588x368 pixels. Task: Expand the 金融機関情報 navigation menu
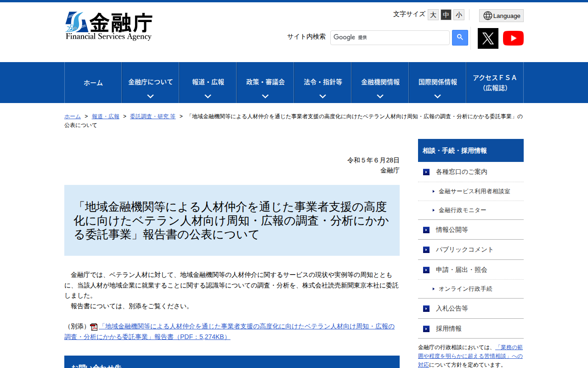click(379, 82)
